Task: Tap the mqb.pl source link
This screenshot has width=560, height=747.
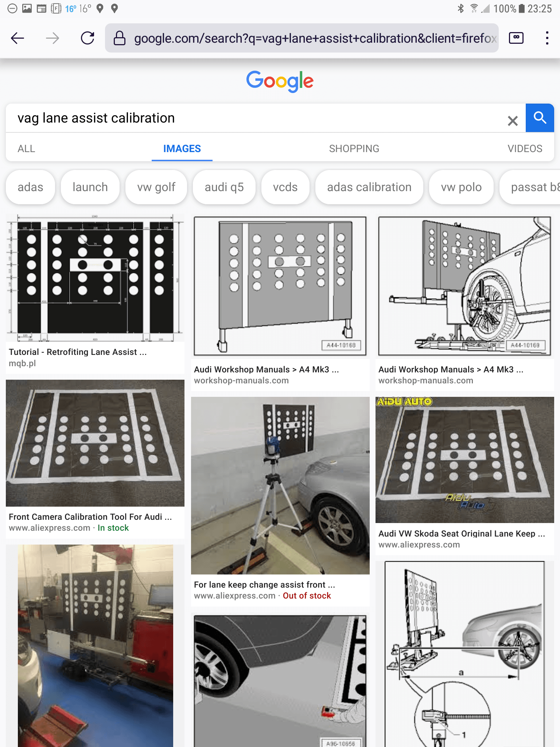Action: [22, 364]
